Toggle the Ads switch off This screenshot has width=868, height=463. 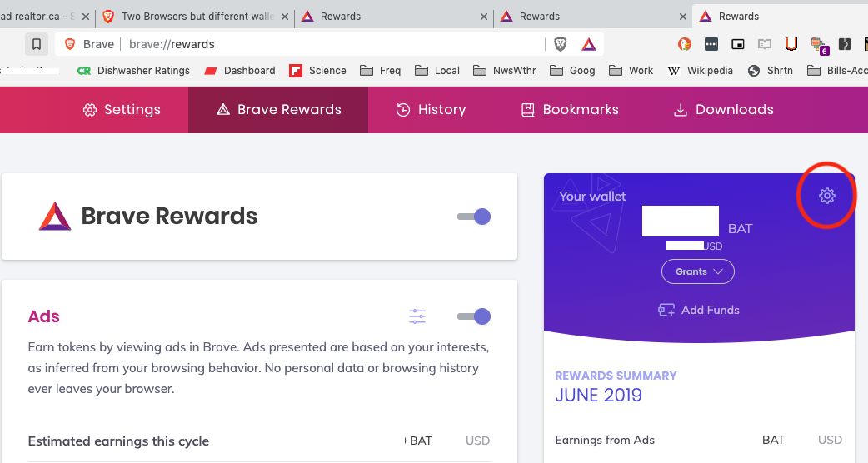[474, 316]
